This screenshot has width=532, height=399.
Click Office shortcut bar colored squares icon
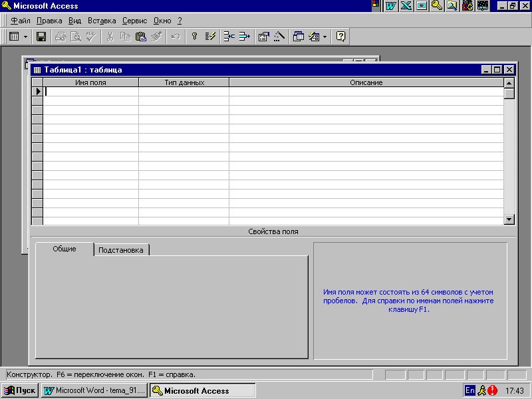(x=376, y=4)
